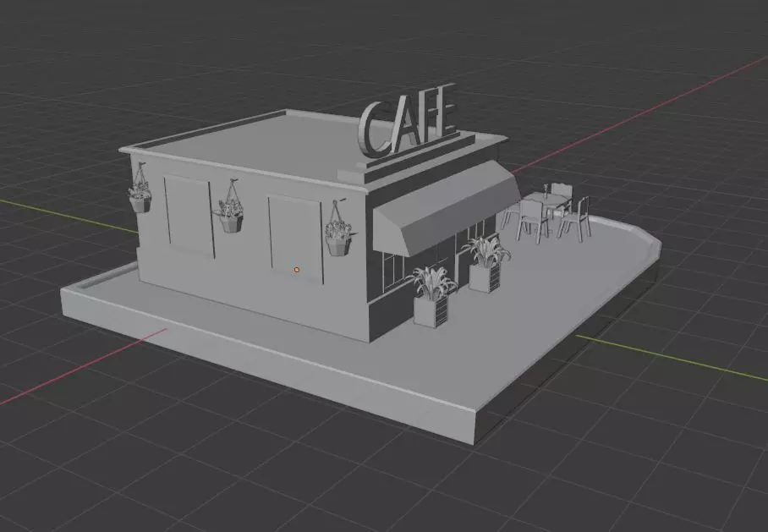
Task: Click the orange object origin dot
Action: coord(296,270)
